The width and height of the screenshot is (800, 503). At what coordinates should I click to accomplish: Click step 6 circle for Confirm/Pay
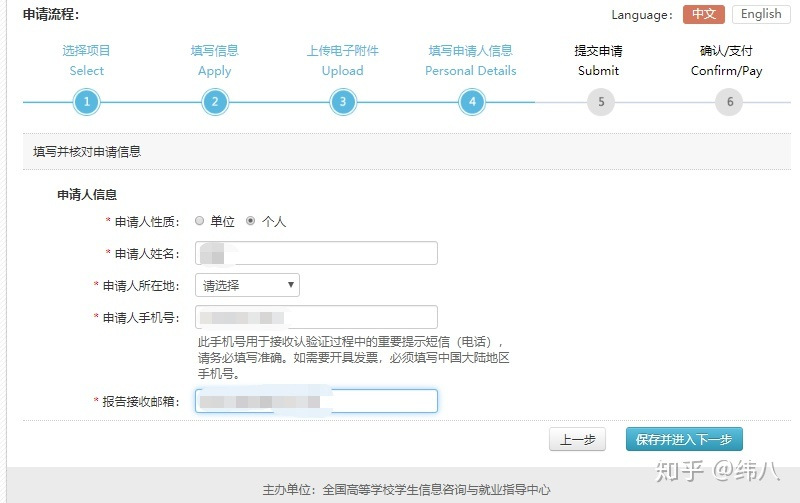point(729,102)
